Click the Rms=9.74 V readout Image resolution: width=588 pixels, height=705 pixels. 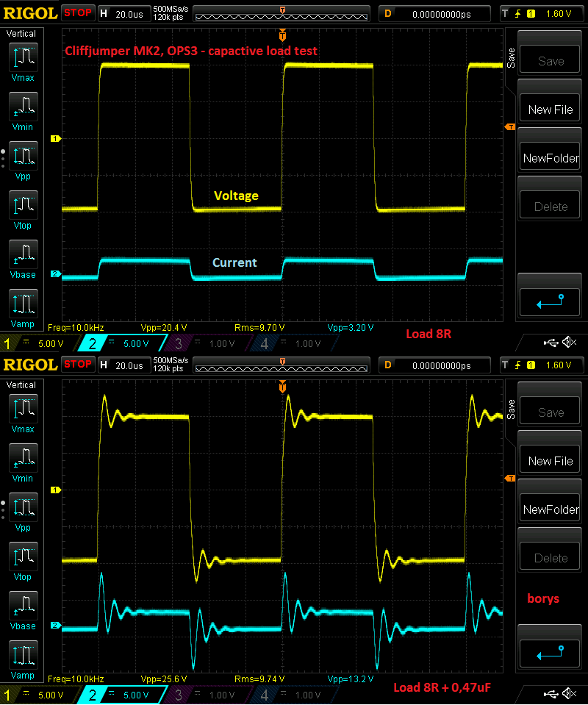(259, 679)
